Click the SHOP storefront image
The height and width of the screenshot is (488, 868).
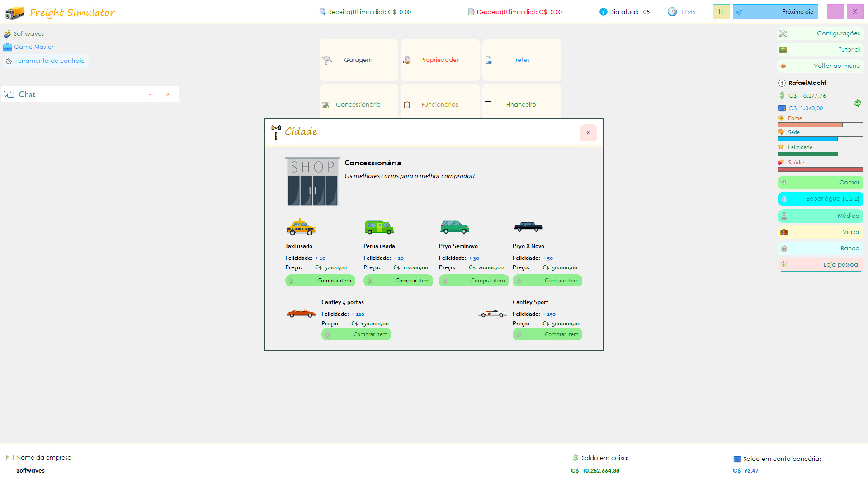coord(312,182)
